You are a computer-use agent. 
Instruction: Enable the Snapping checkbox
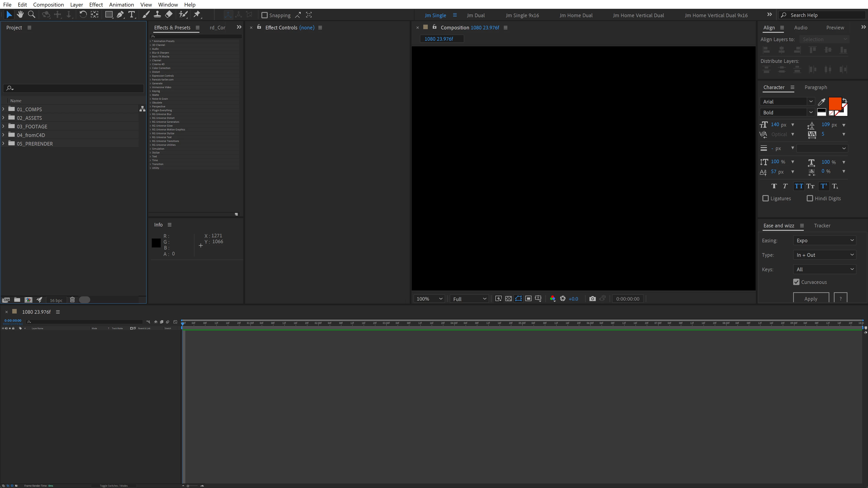[265, 15]
